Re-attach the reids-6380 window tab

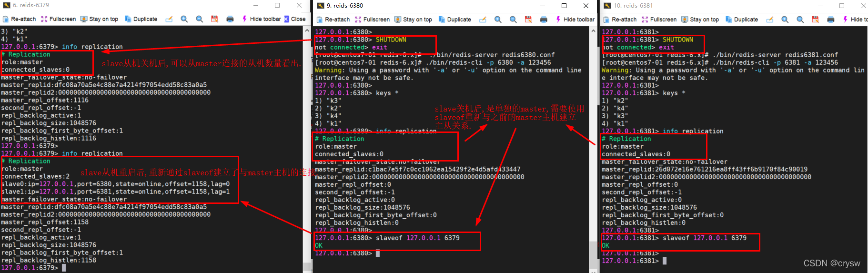(333, 20)
